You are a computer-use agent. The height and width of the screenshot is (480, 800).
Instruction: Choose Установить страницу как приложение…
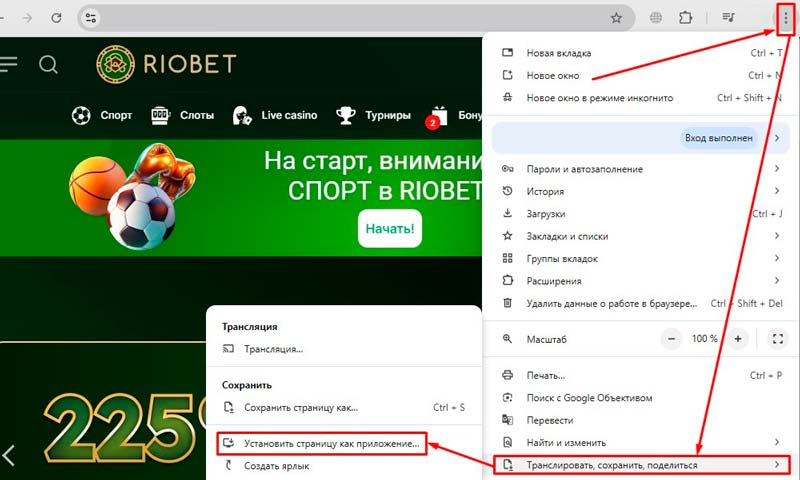(x=322, y=444)
